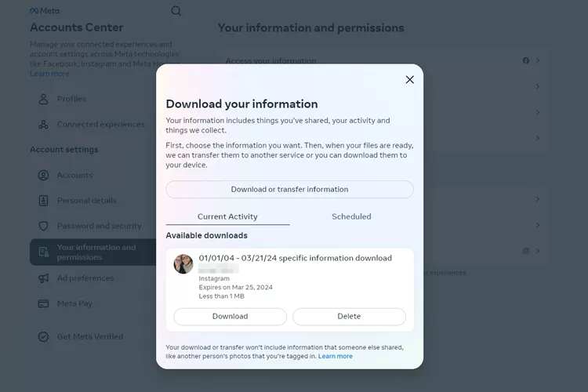The height and width of the screenshot is (392, 588).
Task: Click the search magnifier icon
Action: coord(176,11)
